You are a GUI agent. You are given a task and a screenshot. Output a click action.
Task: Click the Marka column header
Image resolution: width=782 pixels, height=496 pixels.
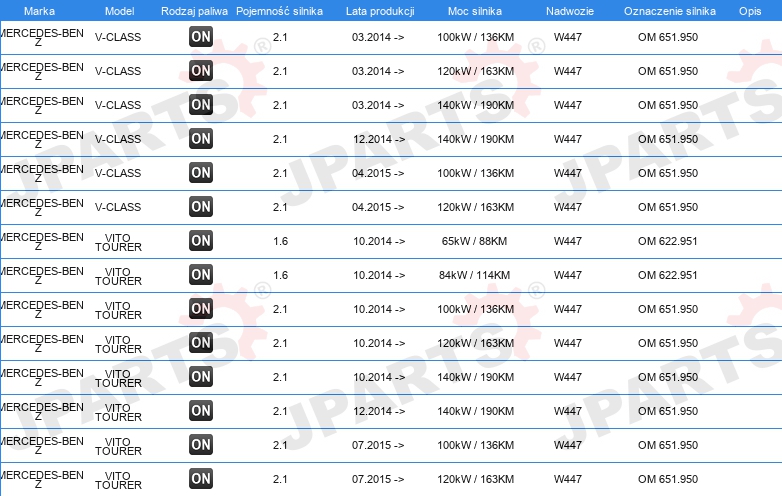[x=39, y=11]
